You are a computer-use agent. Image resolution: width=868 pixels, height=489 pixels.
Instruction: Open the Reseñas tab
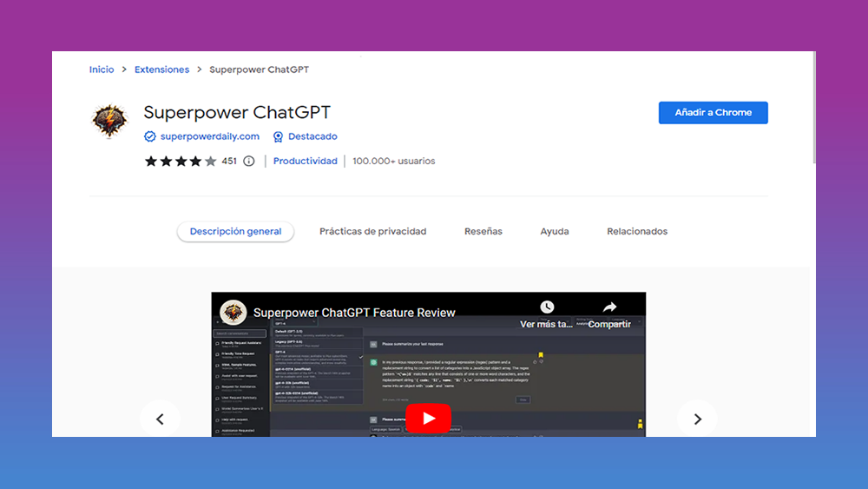pyautogui.click(x=483, y=232)
